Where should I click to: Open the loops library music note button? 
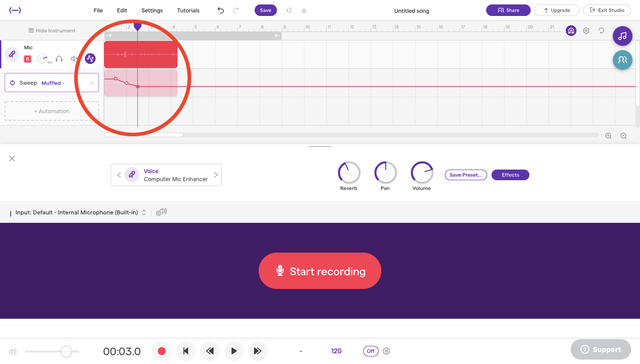pyautogui.click(x=623, y=36)
